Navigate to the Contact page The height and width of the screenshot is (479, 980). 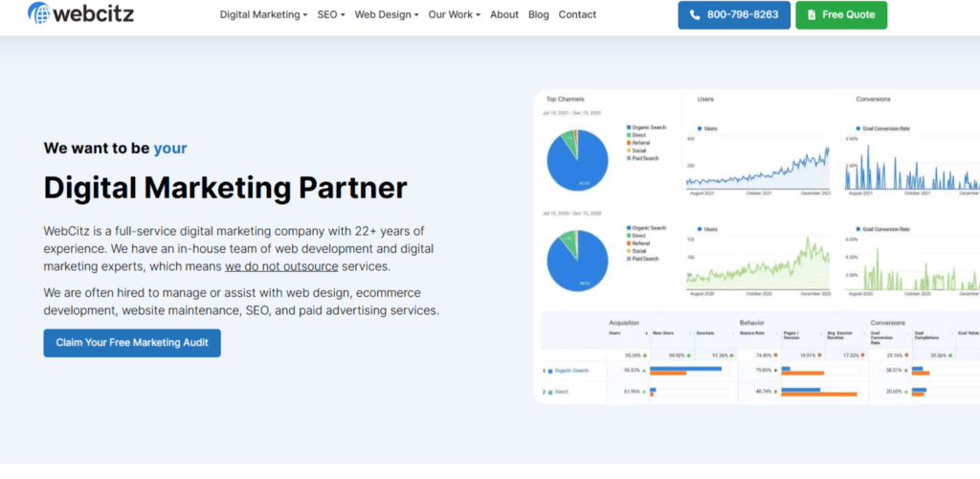pos(577,14)
